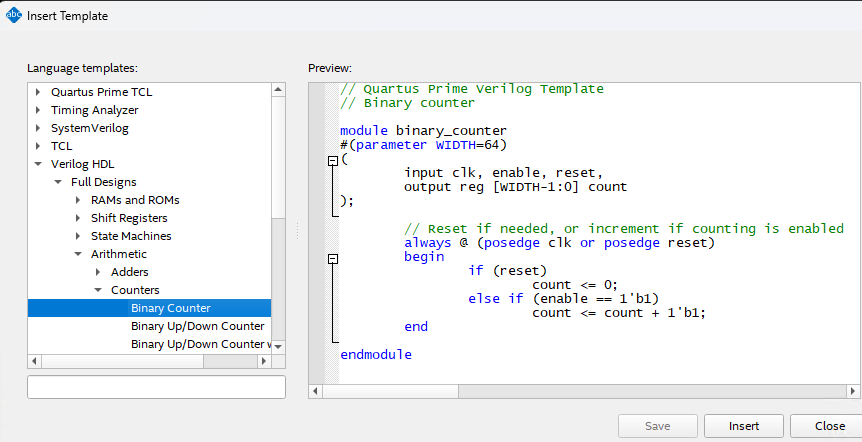This screenshot has width=862, height=442.
Task: Click the Adders tree item
Action: pos(129,272)
